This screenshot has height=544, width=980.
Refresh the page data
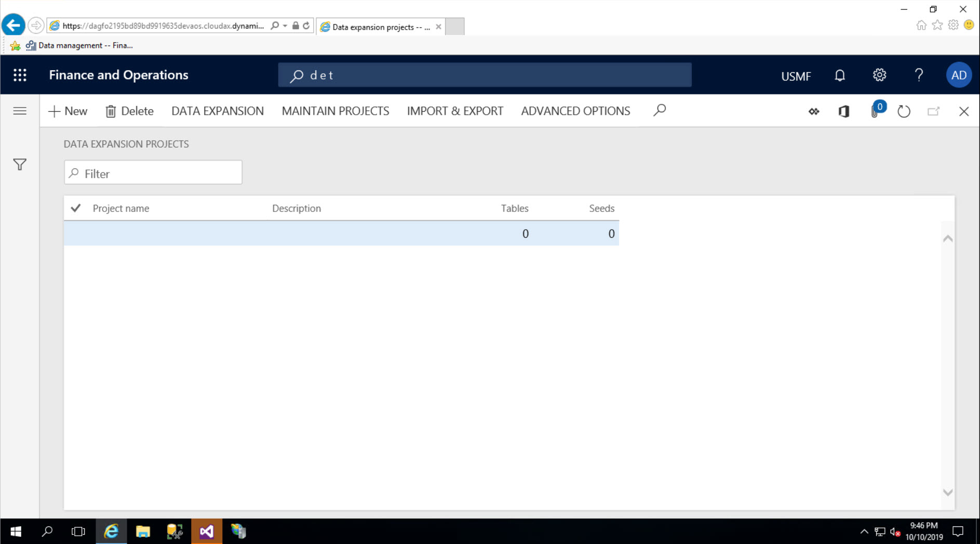[904, 111]
